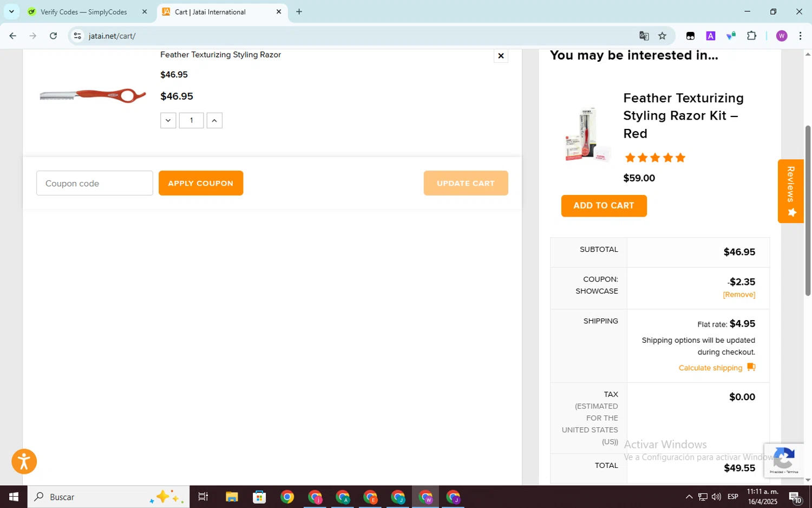This screenshot has width=812, height=508.
Task: Increase razor quantity with up arrow
Action: 214,120
